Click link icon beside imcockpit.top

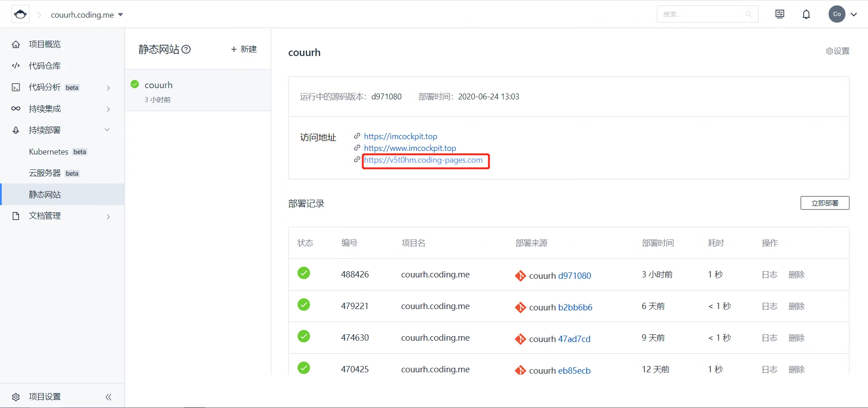click(357, 136)
